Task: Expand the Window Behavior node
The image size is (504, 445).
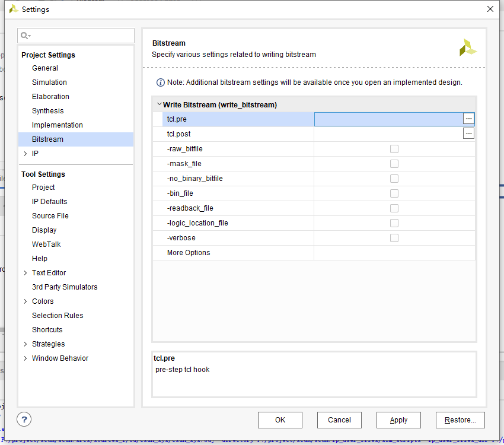Action: pyautogui.click(x=25, y=358)
